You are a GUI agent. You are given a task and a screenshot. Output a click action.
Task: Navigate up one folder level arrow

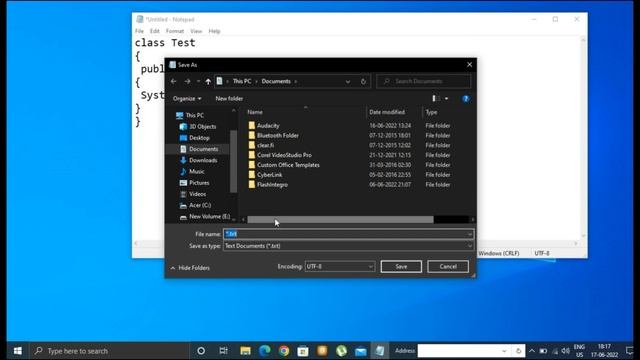(208, 81)
